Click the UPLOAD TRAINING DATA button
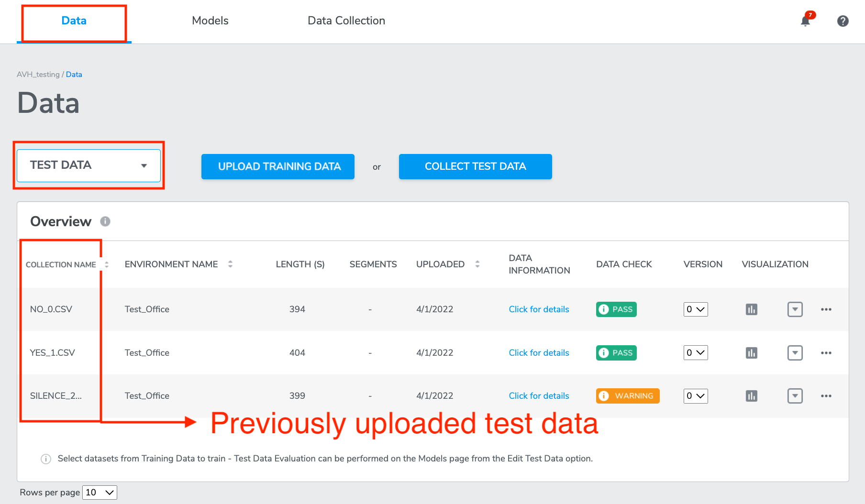The image size is (865, 504). click(278, 166)
